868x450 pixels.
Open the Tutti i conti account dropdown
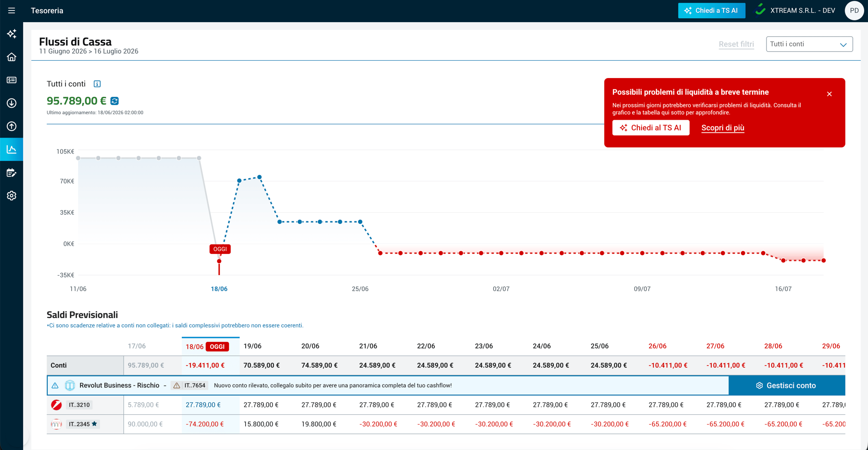pos(809,44)
